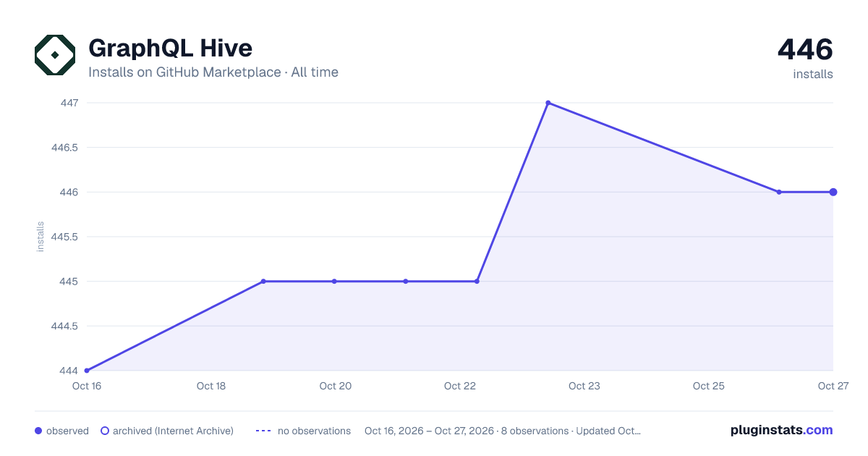Screen dimensions: 868x456
Task: Click the Oct 20 x-axis label
Action: click(336, 386)
